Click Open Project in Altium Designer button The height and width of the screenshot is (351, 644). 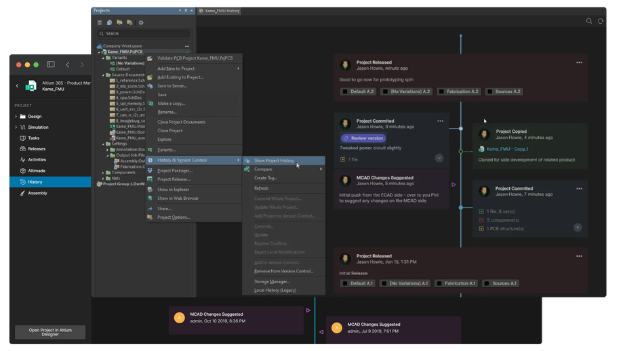pyautogui.click(x=50, y=332)
